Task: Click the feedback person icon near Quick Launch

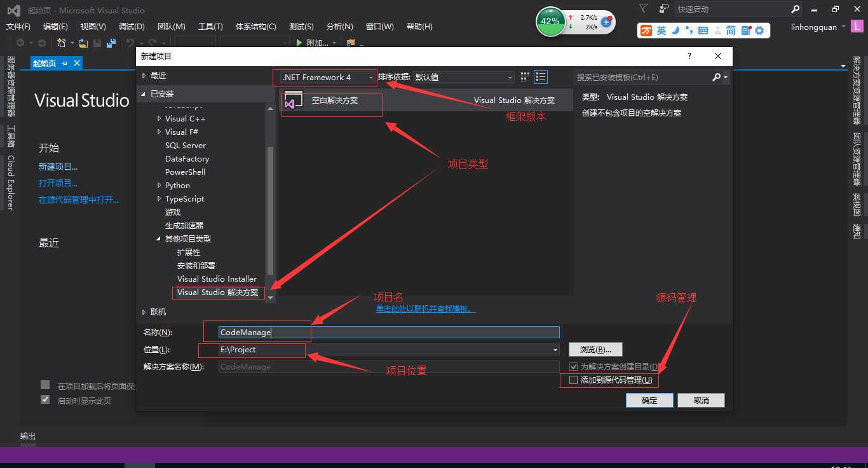Action: [664, 9]
